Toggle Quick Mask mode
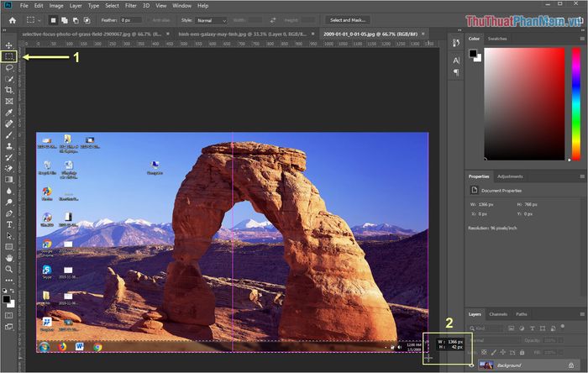The image size is (588, 373). point(9,316)
